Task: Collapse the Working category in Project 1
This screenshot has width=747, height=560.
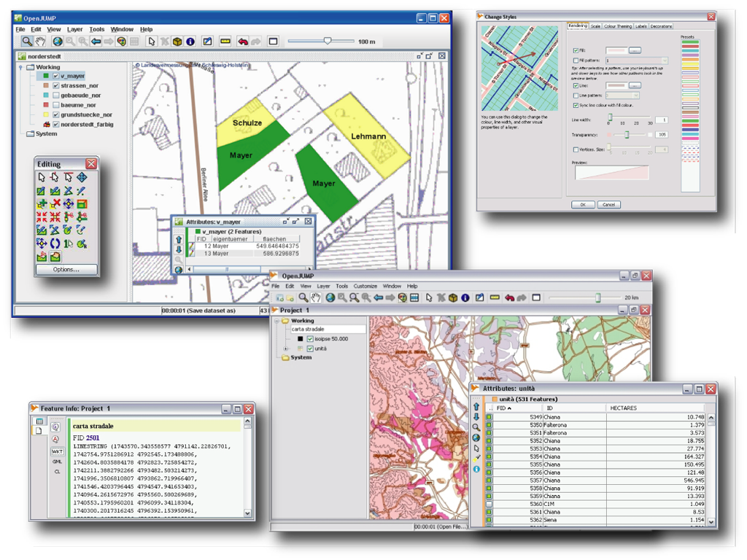Action: (x=276, y=320)
